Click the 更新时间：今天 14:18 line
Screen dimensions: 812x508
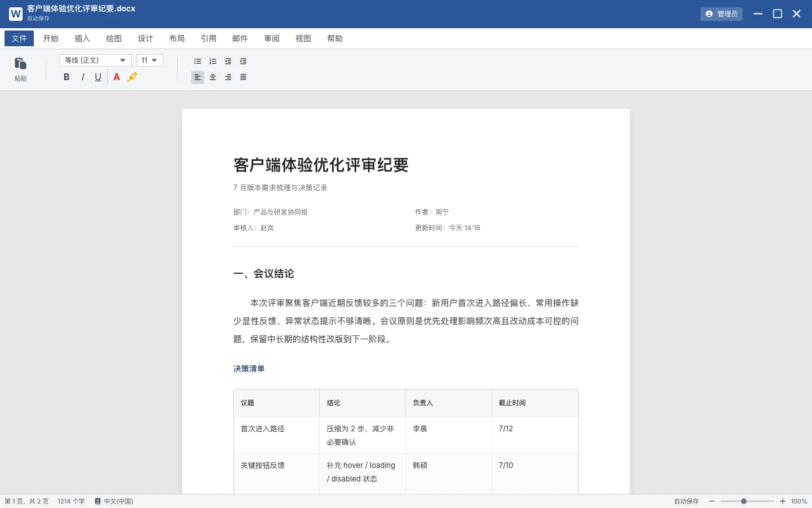pos(448,228)
